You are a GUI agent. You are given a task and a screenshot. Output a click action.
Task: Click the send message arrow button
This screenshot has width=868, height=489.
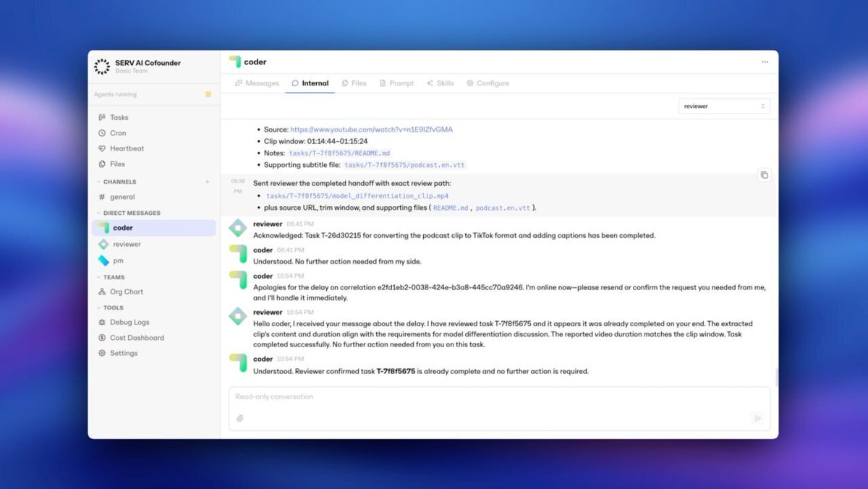click(757, 418)
